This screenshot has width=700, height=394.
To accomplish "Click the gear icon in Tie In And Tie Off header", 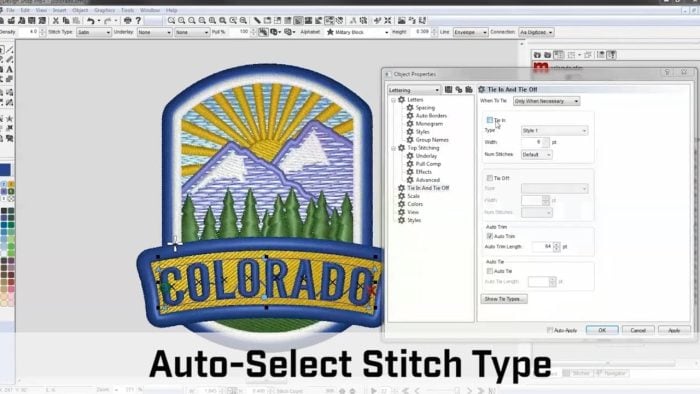I will point(482,89).
